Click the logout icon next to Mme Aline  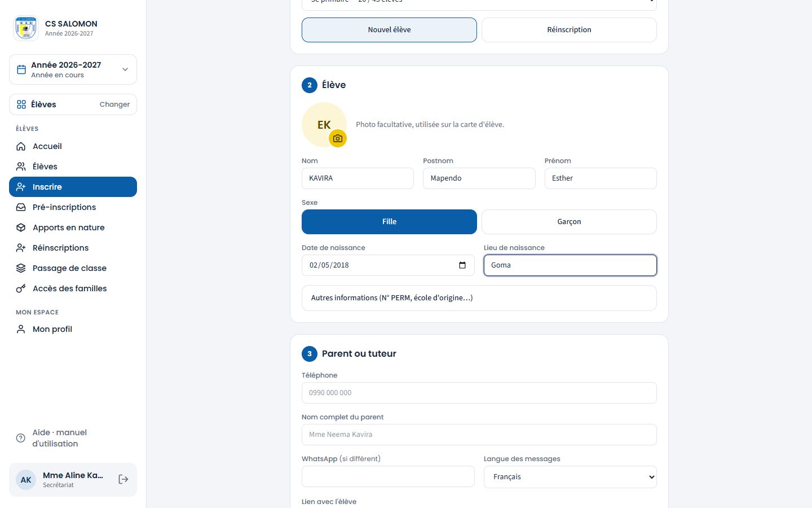pyautogui.click(x=123, y=479)
